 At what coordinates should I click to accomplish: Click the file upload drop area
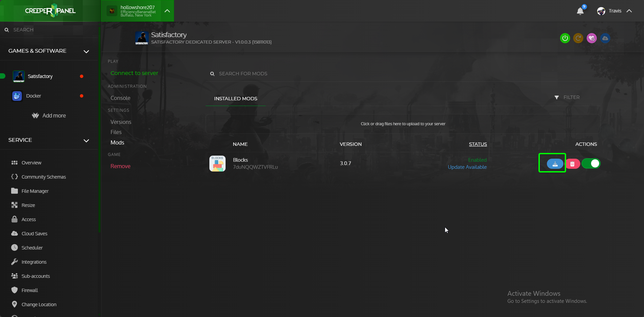[403, 124]
